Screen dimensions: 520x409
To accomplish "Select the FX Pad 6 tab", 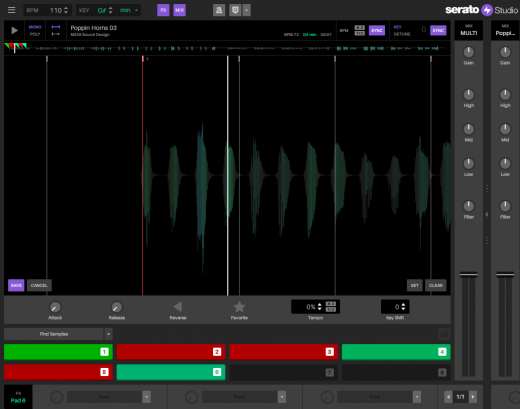I will (x=18, y=397).
